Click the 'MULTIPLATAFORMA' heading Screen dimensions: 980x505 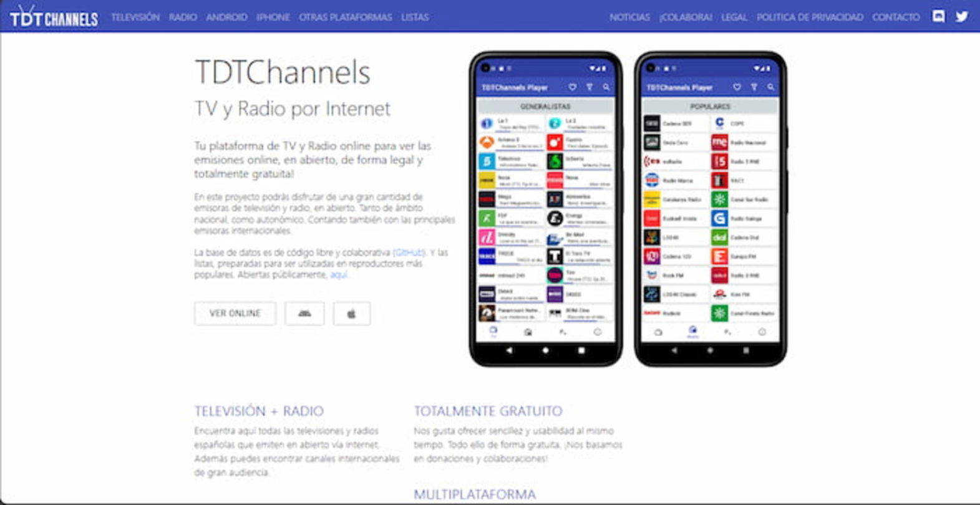pos(475,494)
